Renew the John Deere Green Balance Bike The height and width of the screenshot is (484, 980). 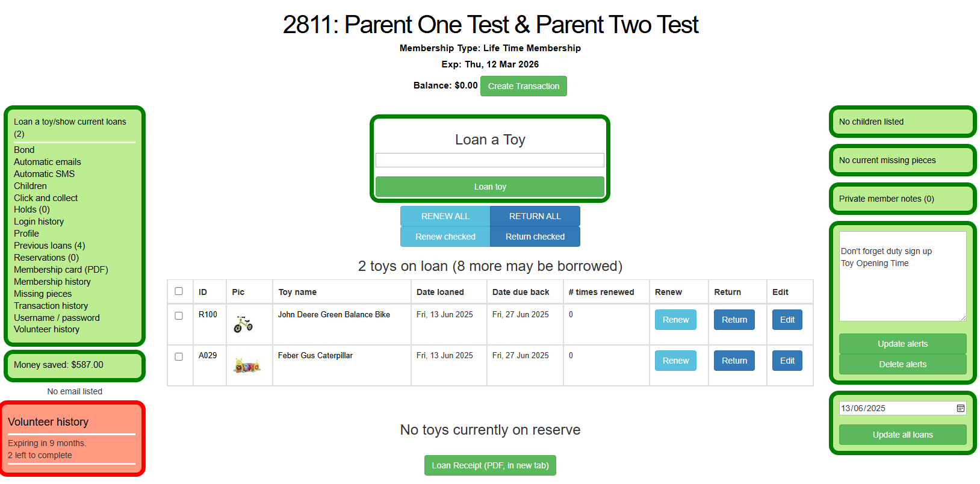click(x=675, y=320)
